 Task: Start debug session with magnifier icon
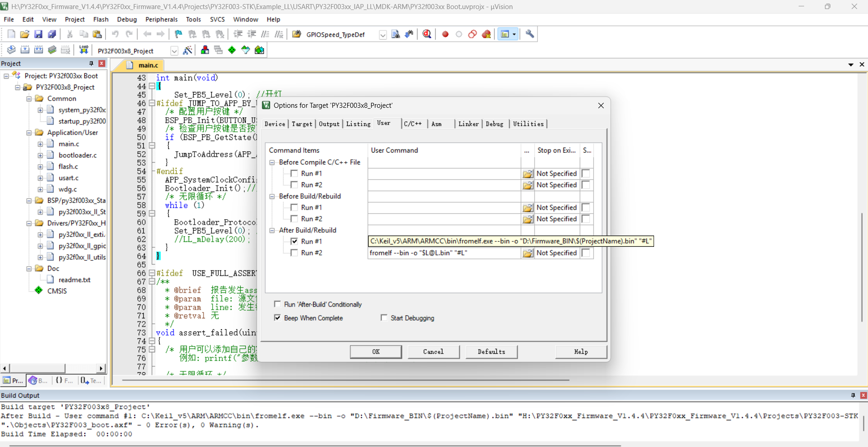pos(427,34)
